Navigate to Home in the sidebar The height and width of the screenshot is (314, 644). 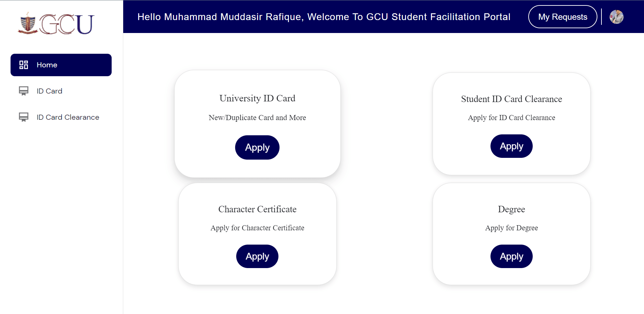[x=47, y=65]
